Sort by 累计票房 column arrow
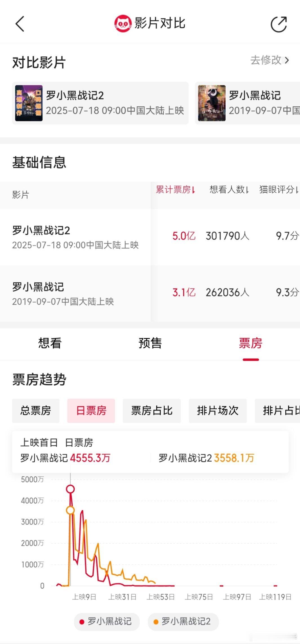The height and width of the screenshot is (644, 300). pos(194,190)
